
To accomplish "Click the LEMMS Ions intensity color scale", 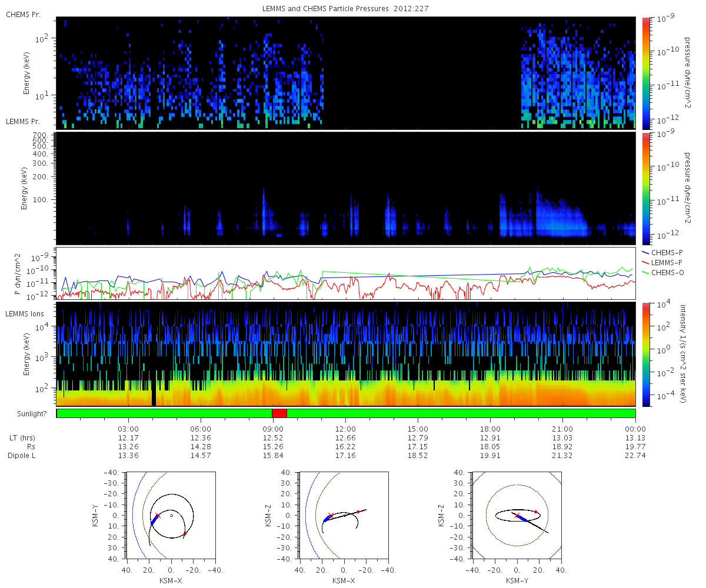I will [646, 355].
